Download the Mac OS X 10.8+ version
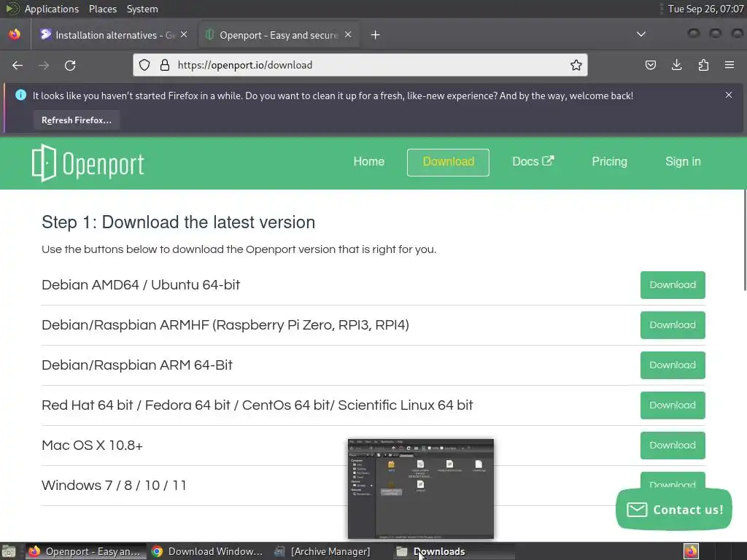 (x=673, y=446)
